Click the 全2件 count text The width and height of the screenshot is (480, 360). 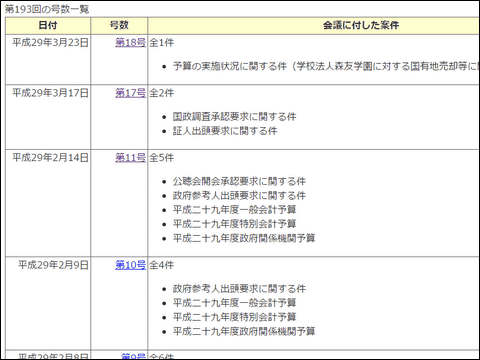point(161,93)
